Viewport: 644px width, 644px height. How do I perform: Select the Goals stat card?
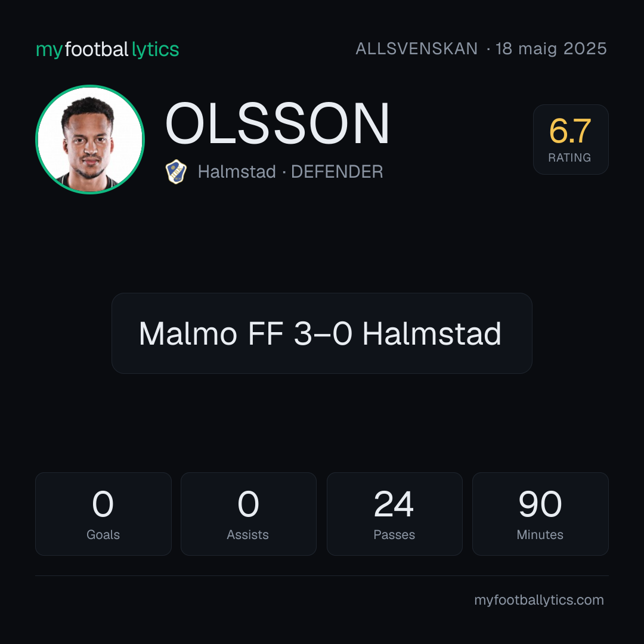pyautogui.click(x=103, y=514)
